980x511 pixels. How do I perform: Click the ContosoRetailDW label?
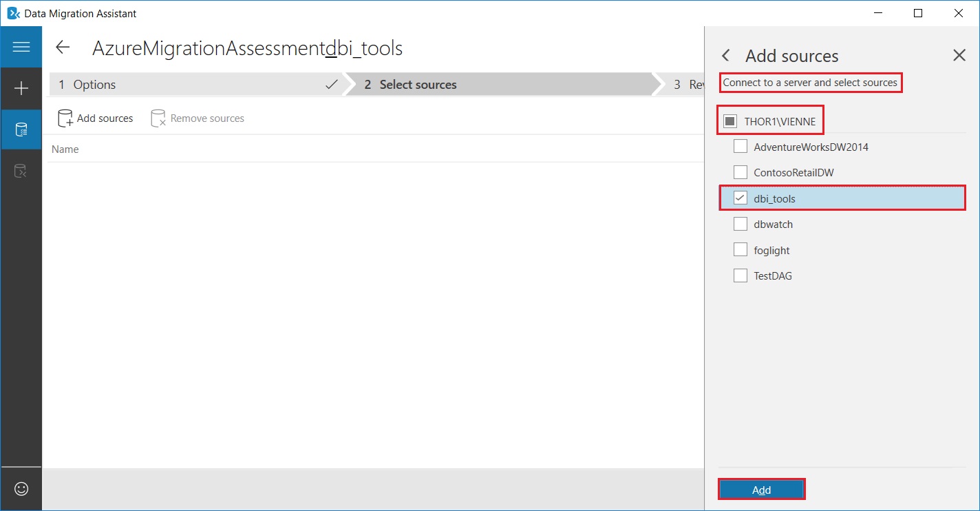click(794, 172)
